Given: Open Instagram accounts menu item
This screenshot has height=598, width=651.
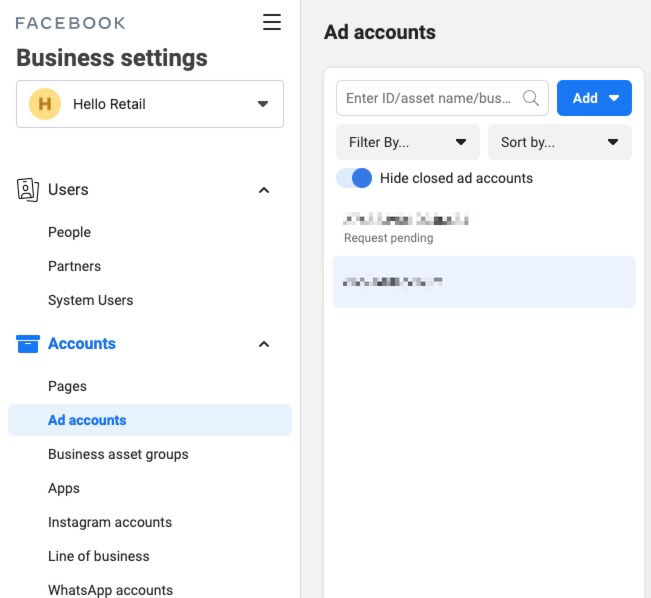Looking at the screenshot, I should [x=110, y=522].
